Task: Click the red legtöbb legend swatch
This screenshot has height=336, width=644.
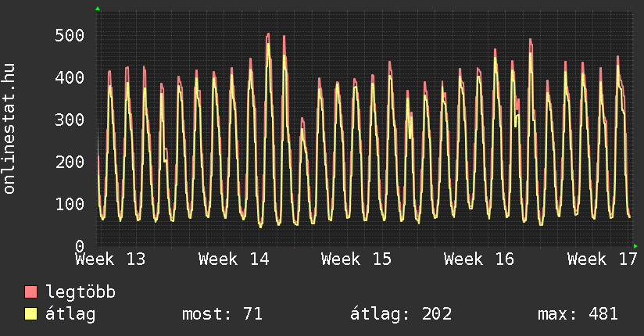Action: pos(31,292)
